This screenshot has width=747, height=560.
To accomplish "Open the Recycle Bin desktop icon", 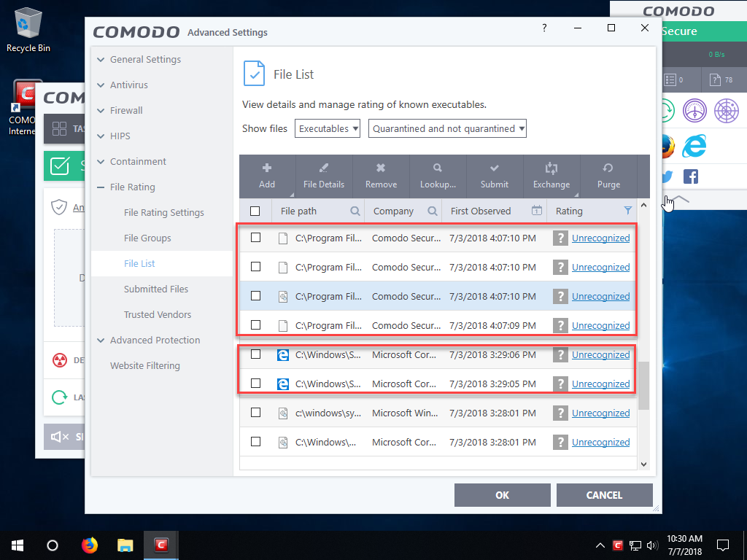I will [28, 29].
